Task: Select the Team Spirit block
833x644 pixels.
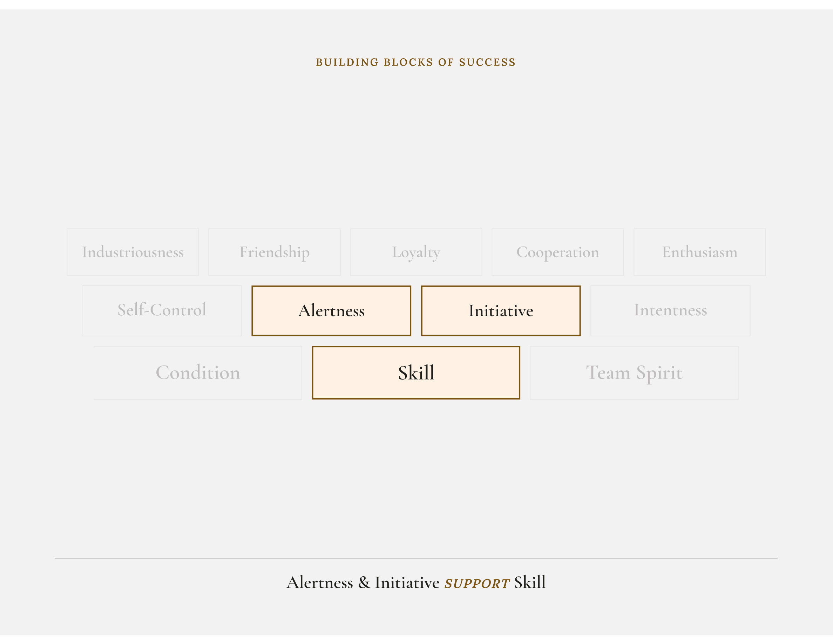Action: coord(634,373)
